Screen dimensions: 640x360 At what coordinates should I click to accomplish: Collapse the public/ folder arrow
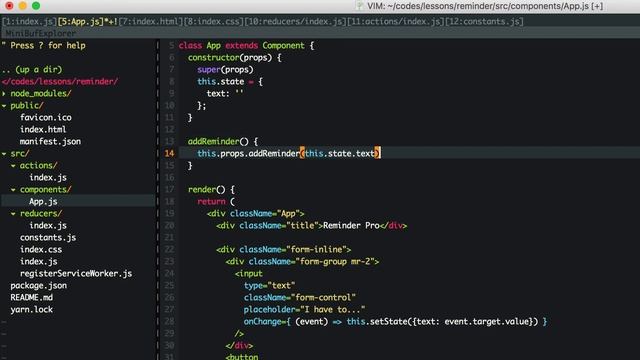tap(4, 106)
